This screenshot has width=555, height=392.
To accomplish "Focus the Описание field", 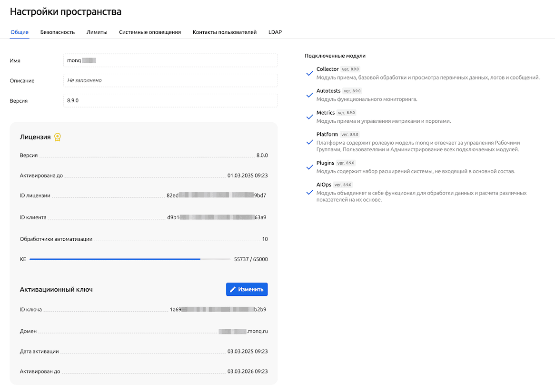I will point(170,80).
